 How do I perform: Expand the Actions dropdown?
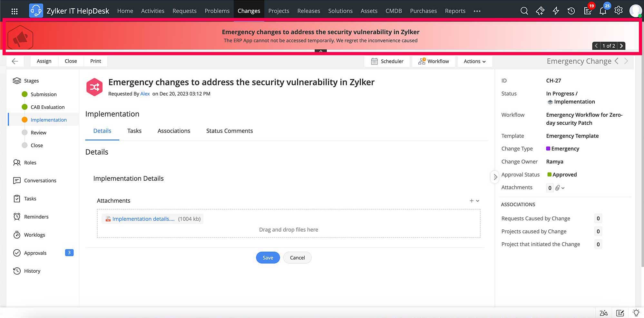(x=474, y=61)
